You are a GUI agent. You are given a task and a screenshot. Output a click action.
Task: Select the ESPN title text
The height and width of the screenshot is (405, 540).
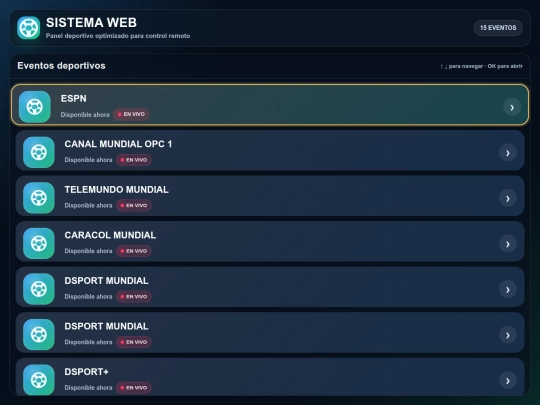click(x=74, y=98)
